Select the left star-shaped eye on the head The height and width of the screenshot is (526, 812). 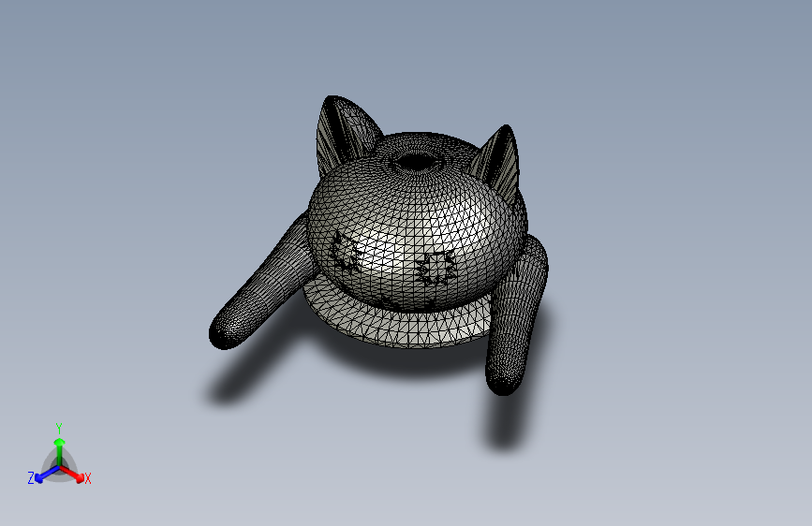click(x=346, y=254)
